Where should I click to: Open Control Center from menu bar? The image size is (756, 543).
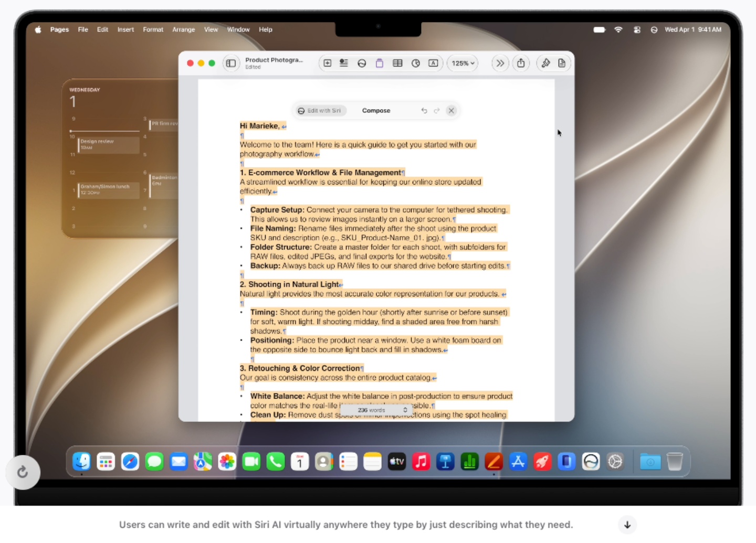637,30
